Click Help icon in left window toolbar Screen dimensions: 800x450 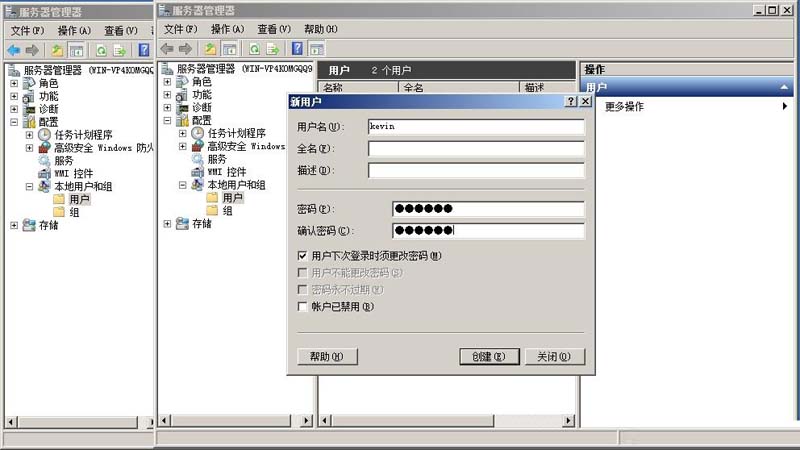point(144,50)
